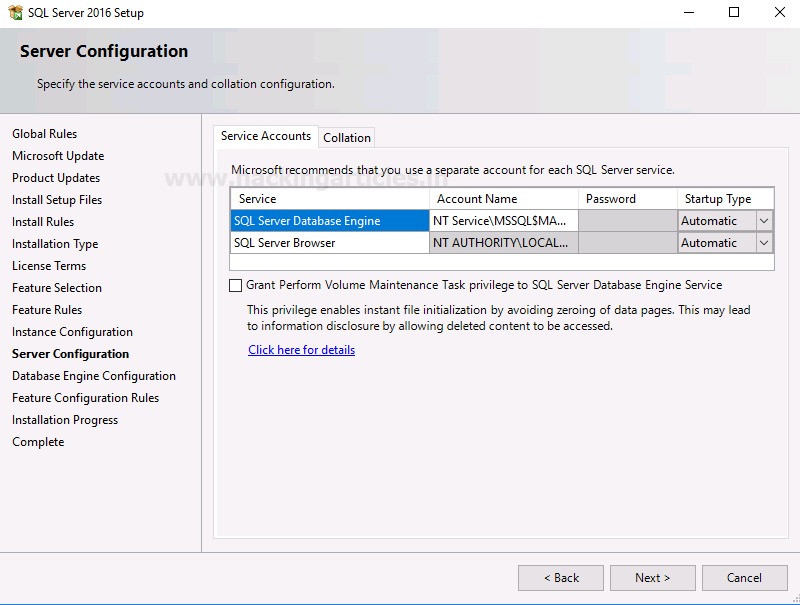Maximize the SQL Server 2016 Setup window
800x605 pixels.
pyautogui.click(x=734, y=12)
